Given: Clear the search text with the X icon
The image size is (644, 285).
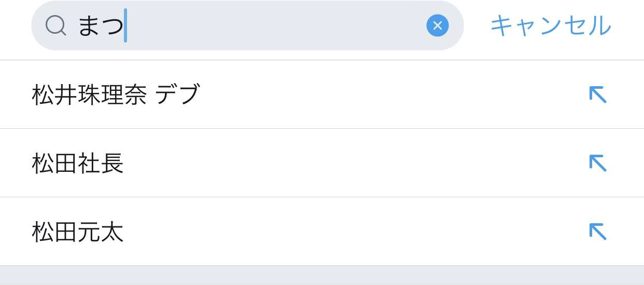Looking at the screenshot, I should click(x=437, y=25).
